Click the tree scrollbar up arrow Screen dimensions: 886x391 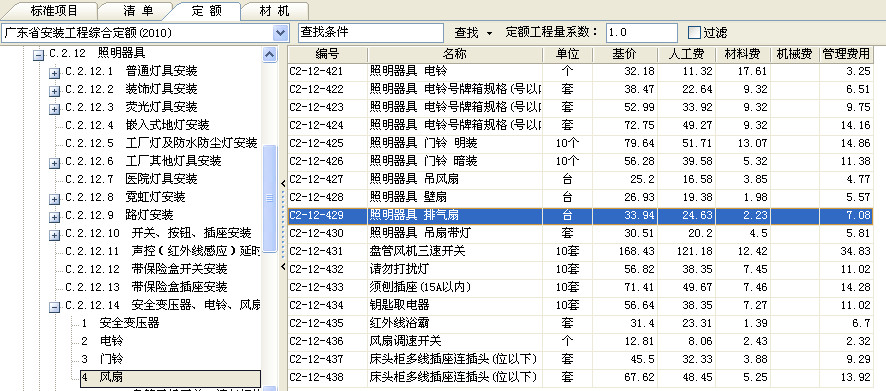tap(270, 55)
